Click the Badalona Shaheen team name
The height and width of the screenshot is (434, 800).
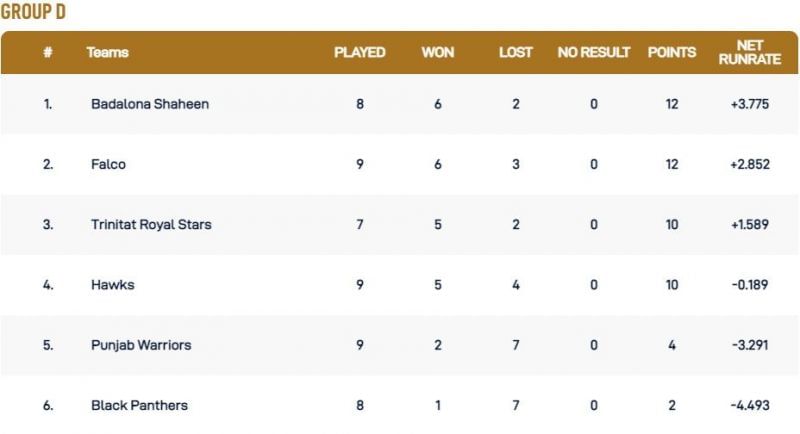[150, 104]
